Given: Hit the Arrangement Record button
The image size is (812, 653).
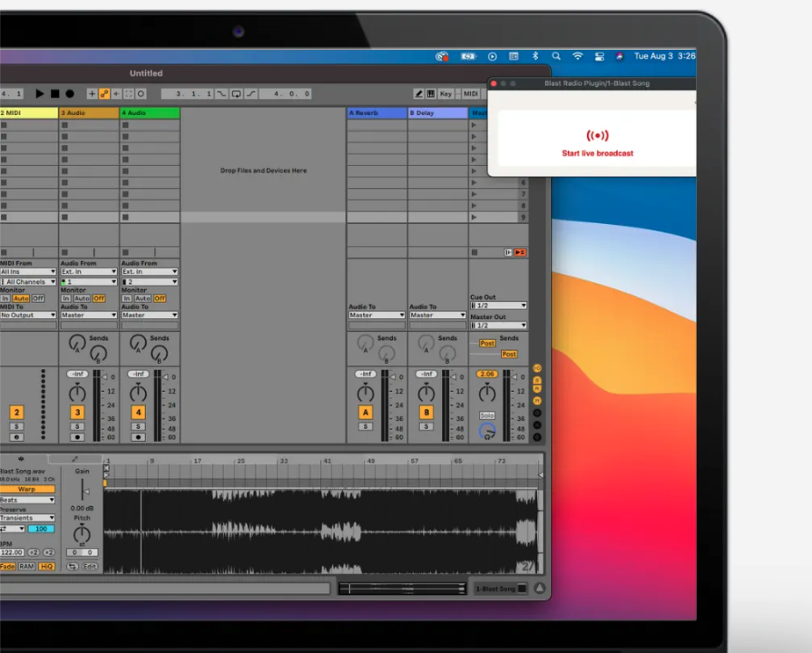Looking at the screenshot, I should tap(70, 93).
